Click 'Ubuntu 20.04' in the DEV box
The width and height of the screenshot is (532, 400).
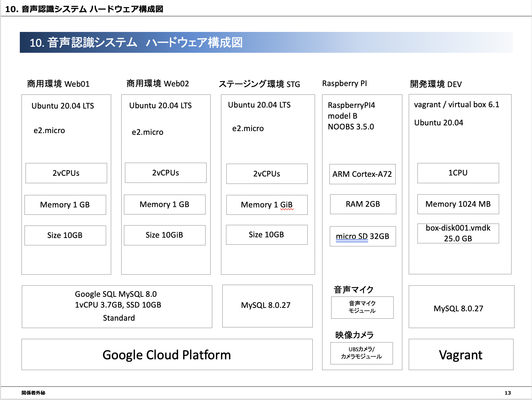coord(439,123)
